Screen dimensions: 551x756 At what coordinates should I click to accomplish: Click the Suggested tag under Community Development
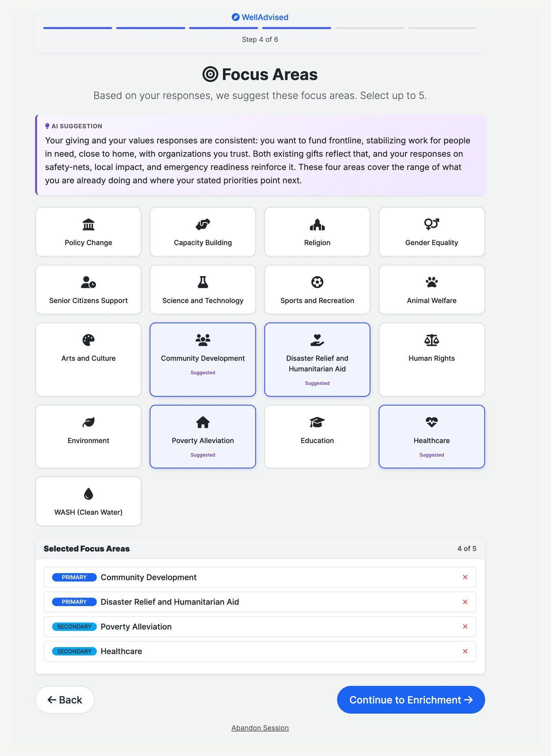(x=203, y=372)
